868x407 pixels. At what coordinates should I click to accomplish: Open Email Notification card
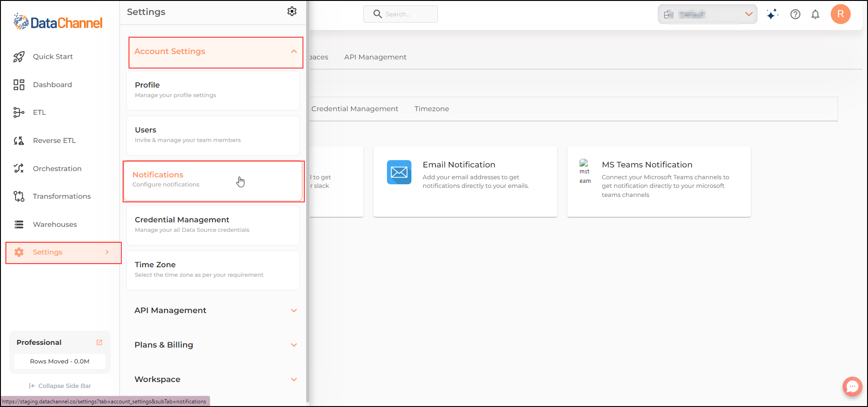pyautogui.click(x=465, y=181)
